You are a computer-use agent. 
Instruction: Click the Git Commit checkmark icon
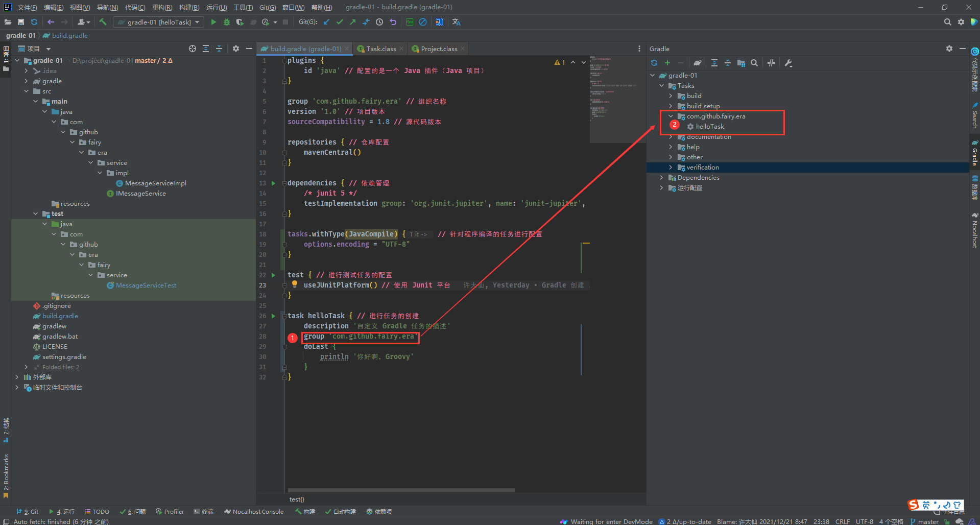tap(340, 22)
